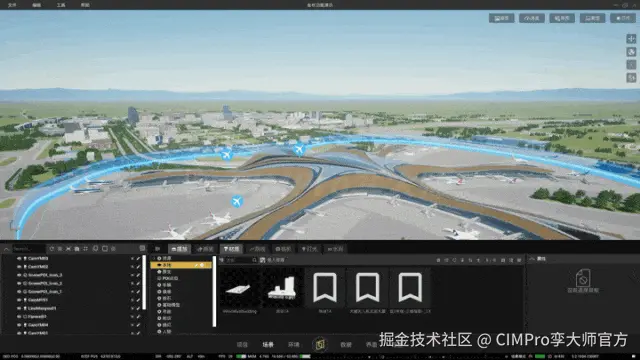Open the 文件 menu in the top menu bar
The height and width of the screenshot is (360, 640).
(x=12, y=5)
